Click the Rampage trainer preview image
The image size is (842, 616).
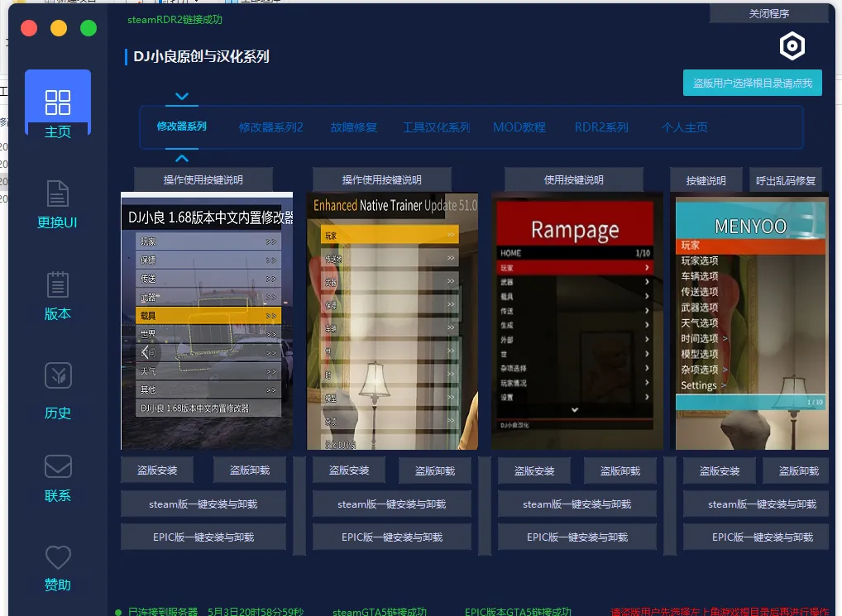click(x=576, y=320)
